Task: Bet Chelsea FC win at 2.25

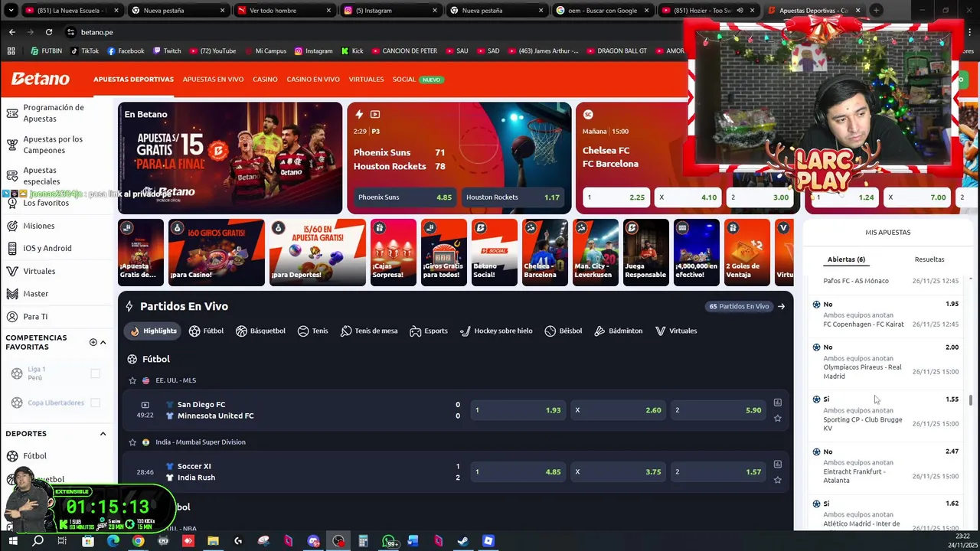Action: (x=616, y=197)
